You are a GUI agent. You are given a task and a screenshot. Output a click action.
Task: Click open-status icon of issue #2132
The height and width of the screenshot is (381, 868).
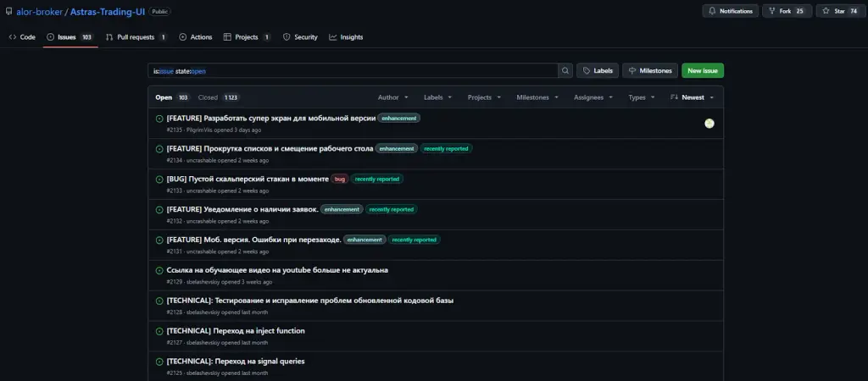point(159,210)
